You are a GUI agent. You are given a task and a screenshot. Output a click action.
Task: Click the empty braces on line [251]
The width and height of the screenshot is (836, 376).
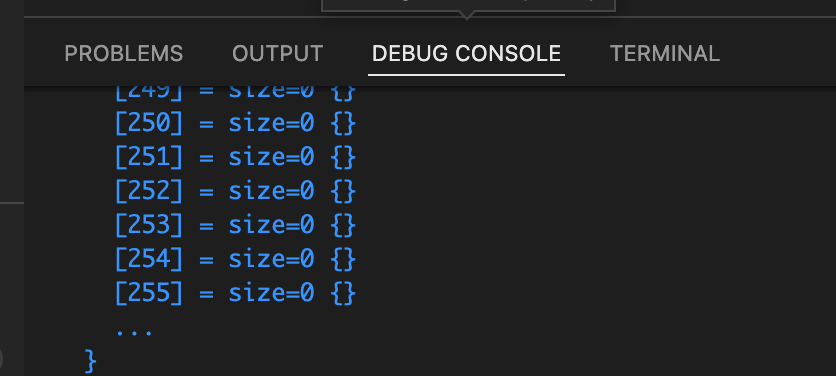click(343, 157)
